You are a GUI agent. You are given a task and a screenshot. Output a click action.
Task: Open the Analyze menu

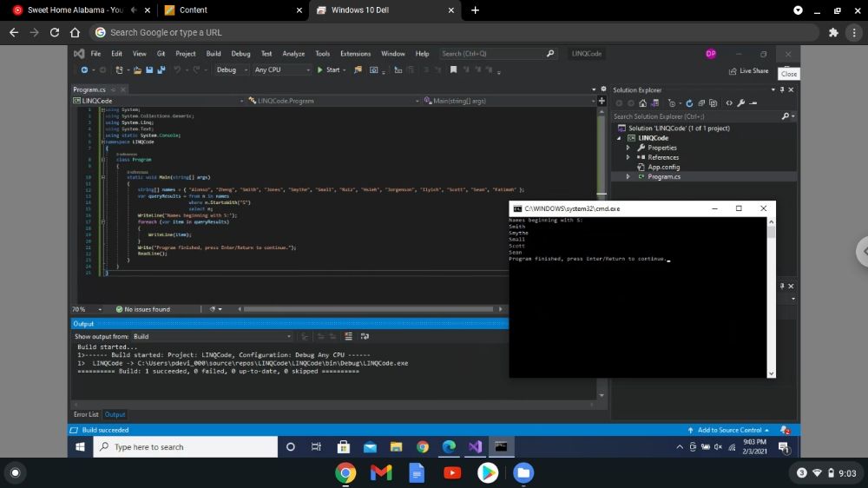point(293,54)
